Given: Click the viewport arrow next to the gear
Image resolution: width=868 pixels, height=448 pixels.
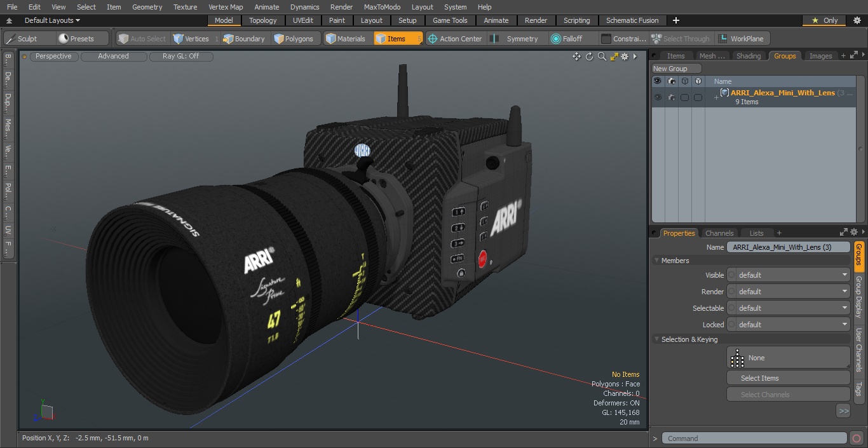Looking at the screenshot, I should [635, 57].
